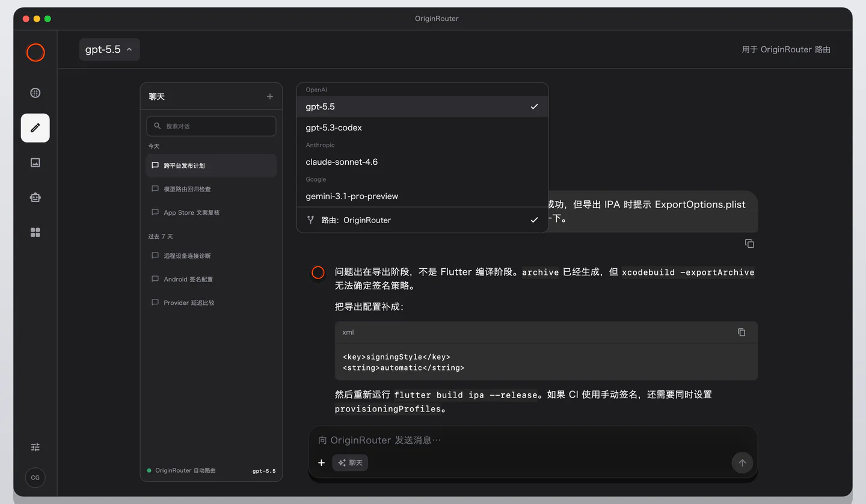
Task: Open the image gallery sidebar icon
Action: (35, 162)
